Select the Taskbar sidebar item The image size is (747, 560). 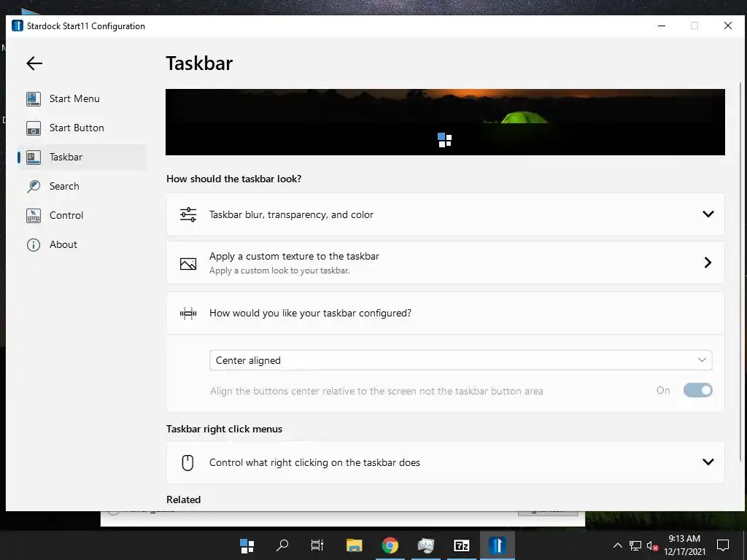pos(82,157)
